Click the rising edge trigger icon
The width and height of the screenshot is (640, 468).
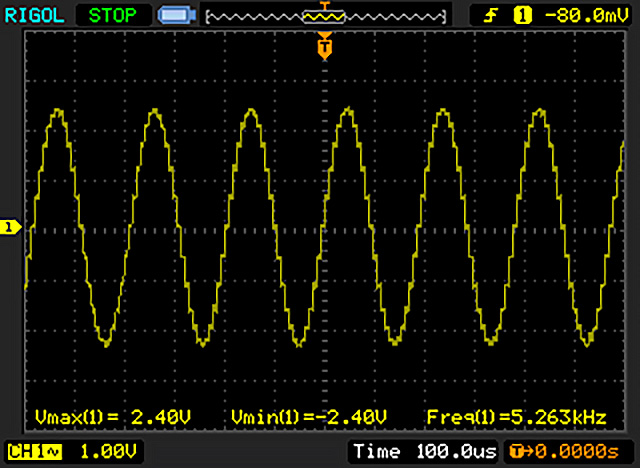pyautogui.click(x=492, y=15)
